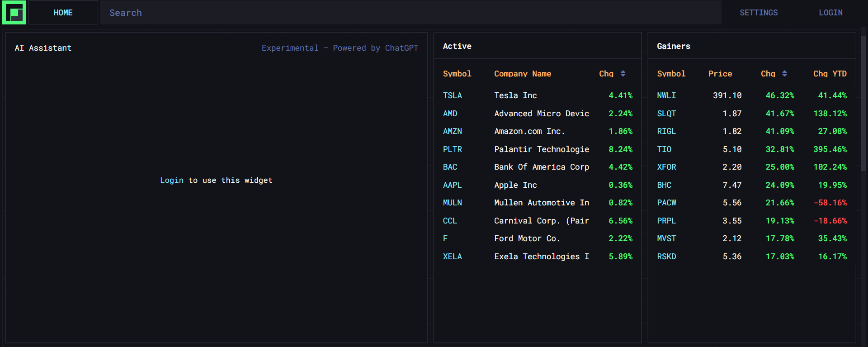868x347 pixels.
Task: Open the PRPL gainer symbol
Action: pyautogui.click(x=666, y=221)
